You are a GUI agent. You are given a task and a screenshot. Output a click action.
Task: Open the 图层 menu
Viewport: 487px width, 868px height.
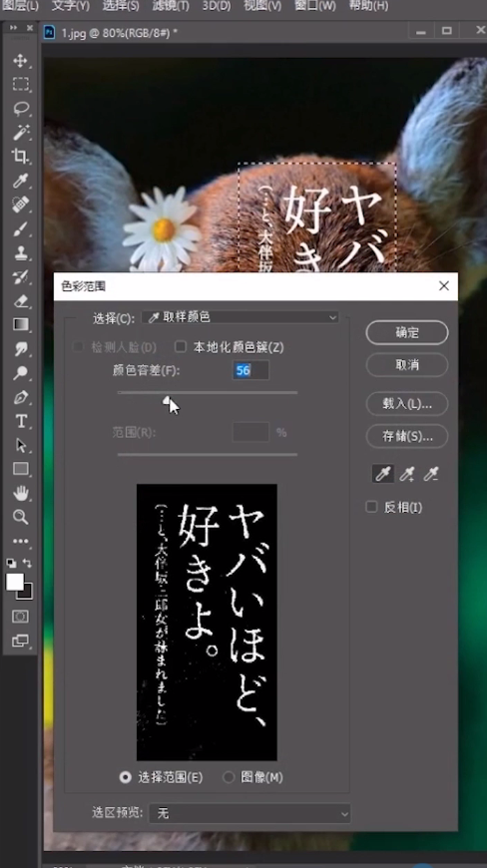pos(19,6)
